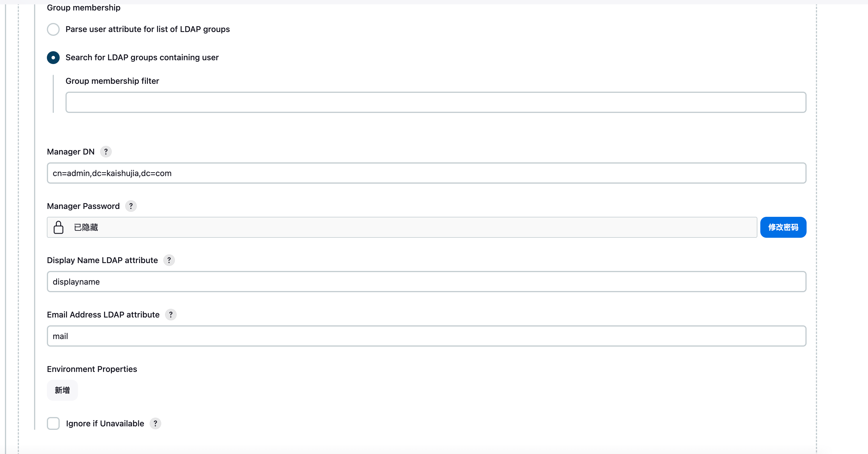
Task: Select Search for LDAP groups containing user
Action: (53, 58)
